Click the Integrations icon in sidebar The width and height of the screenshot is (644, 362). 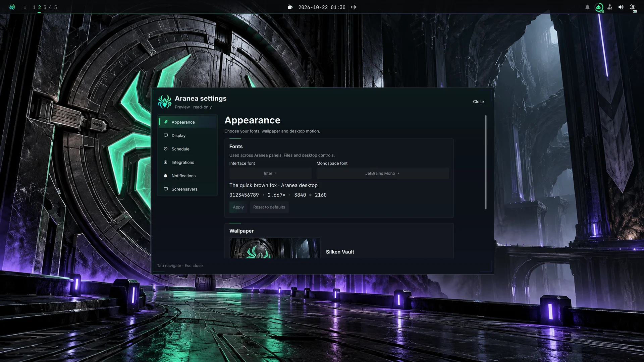coord(166,162)
